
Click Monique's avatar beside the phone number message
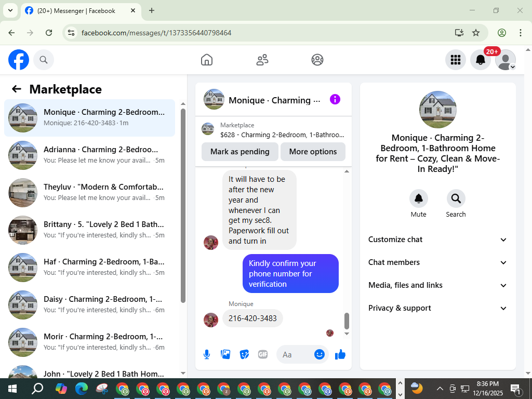point(211,320)
